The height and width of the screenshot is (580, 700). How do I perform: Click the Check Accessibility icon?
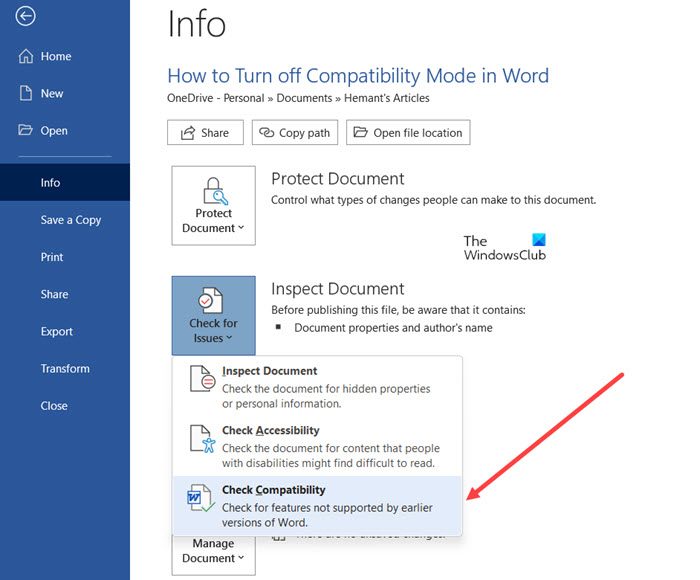201,439
